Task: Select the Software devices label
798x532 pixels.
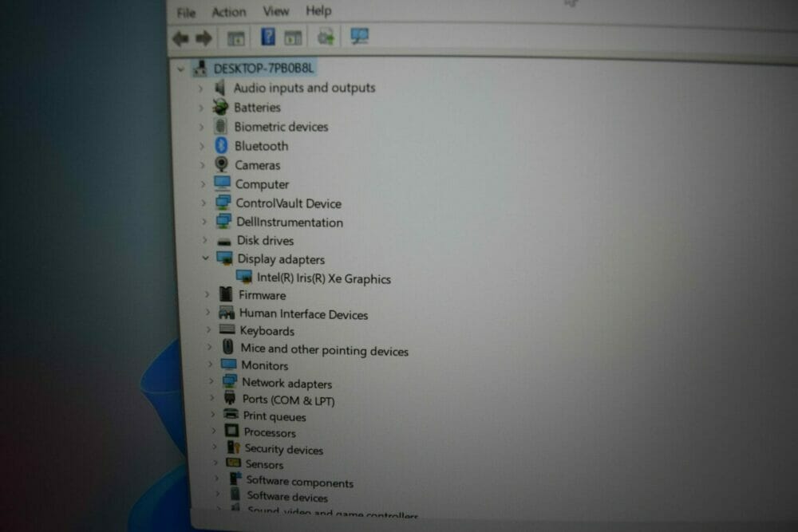Action: point(287,497)
